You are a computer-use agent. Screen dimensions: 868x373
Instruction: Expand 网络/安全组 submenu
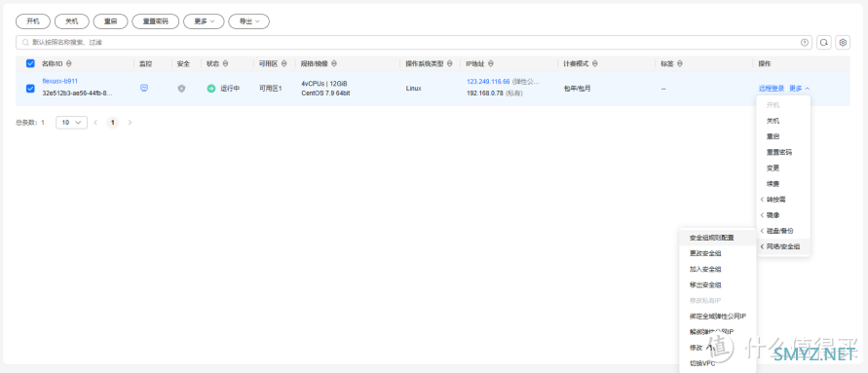pos(783,246)
